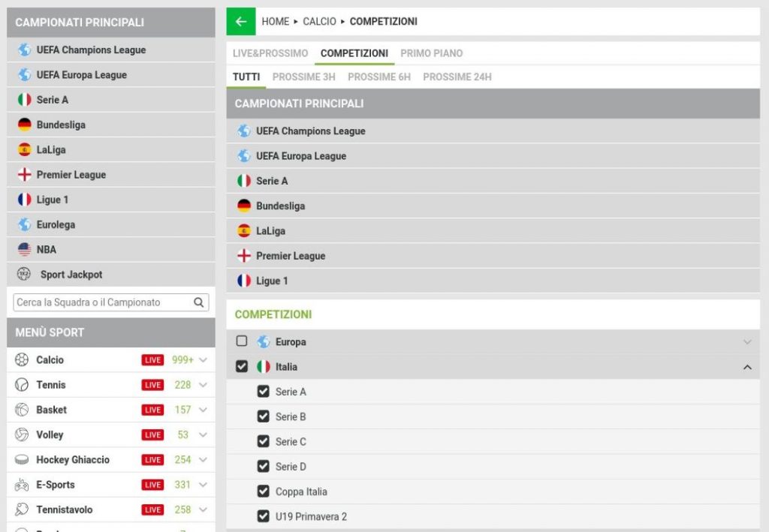
Task: Expand the Europa competitions chevron
Action: pyautogui.click(x=747, y=342)
